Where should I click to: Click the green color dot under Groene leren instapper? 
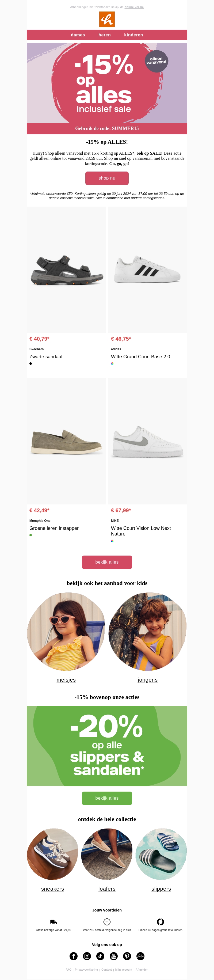click(x=31, y=535)
